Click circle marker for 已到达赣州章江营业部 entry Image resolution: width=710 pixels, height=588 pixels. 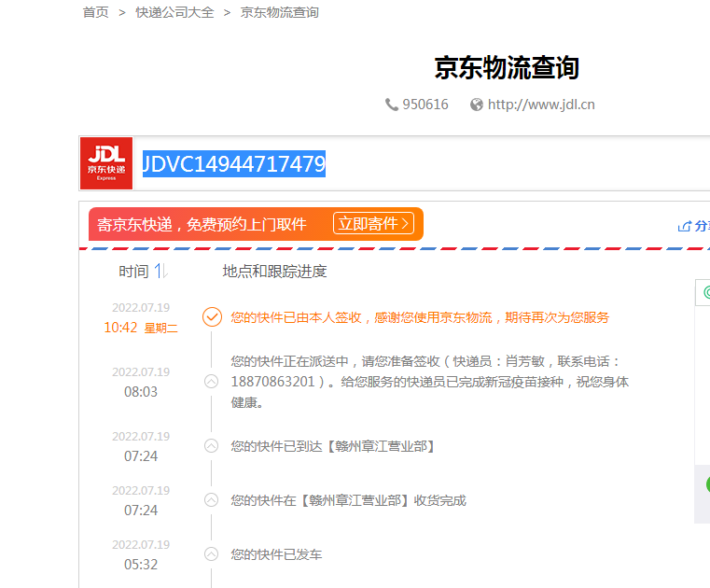coord(211,446)
